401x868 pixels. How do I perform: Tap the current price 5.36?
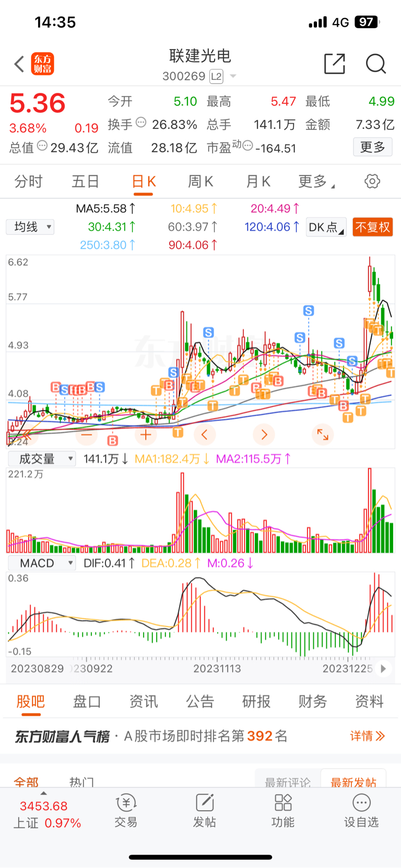38,103
